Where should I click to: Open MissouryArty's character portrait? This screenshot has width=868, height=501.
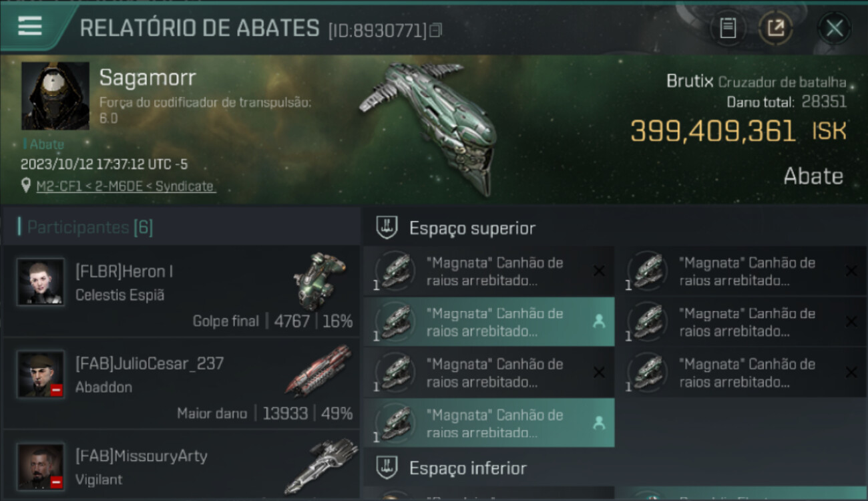tap(41, 466)
